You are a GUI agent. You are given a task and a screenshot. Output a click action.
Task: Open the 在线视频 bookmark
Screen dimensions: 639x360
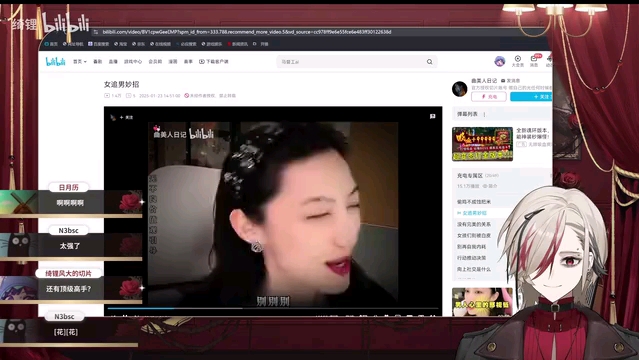160,44
